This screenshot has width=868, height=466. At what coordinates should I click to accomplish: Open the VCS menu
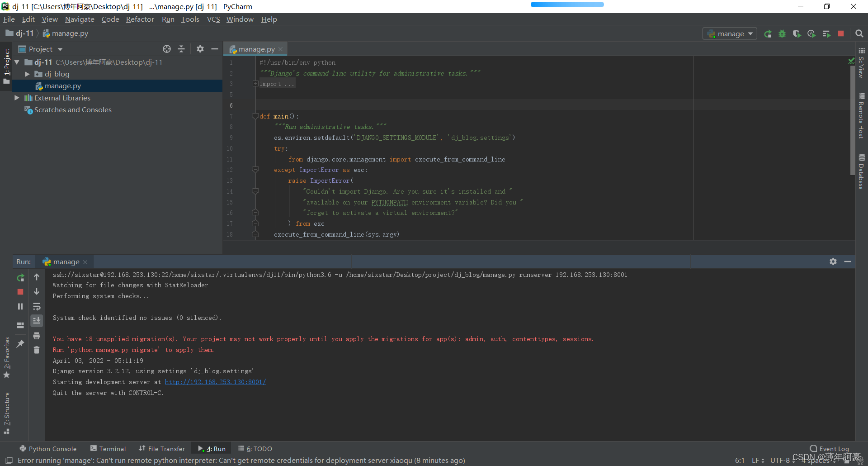click(x=213, y=19)
